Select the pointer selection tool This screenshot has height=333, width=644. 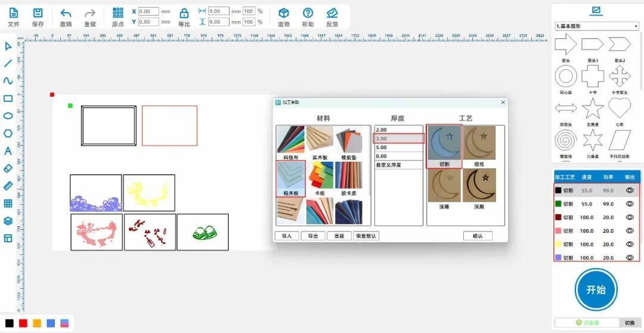pos(8,46)
